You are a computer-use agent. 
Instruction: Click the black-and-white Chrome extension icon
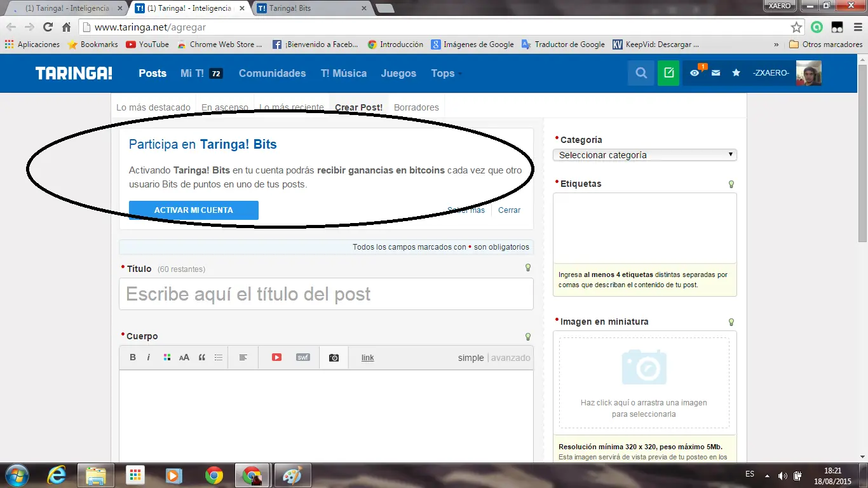[x=837, y=27]
